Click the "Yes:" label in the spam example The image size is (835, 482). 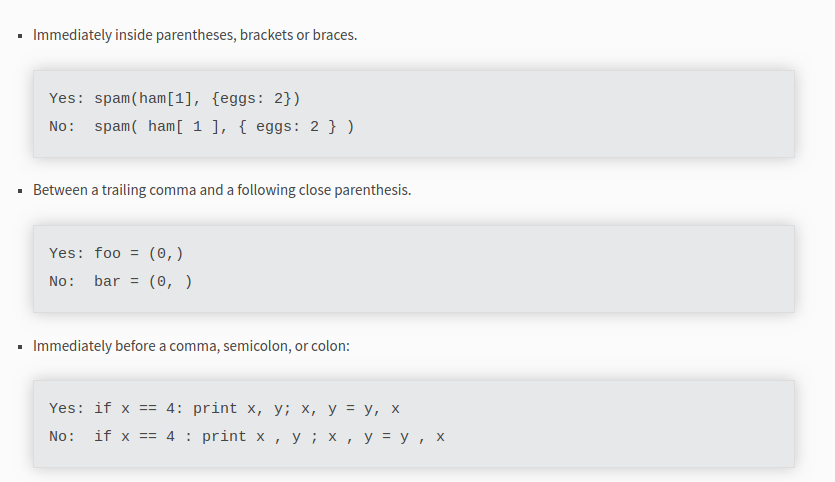67,99
